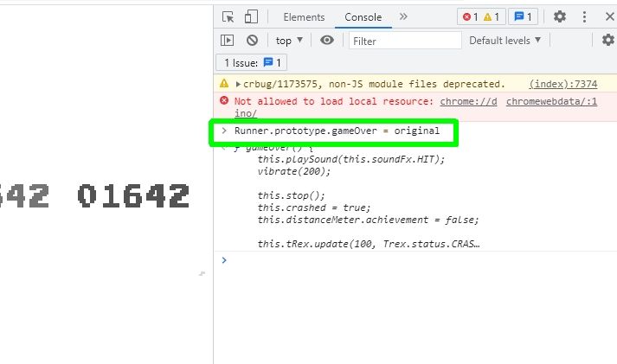The width and height of the screenshot is (617, 364).
Task: Open console settings gear icon
Action: pyautogui.click(x=608, y=40)
